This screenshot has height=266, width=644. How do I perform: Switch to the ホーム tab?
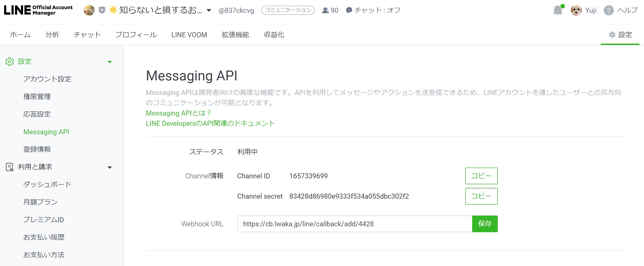click(x=20, y=35)
